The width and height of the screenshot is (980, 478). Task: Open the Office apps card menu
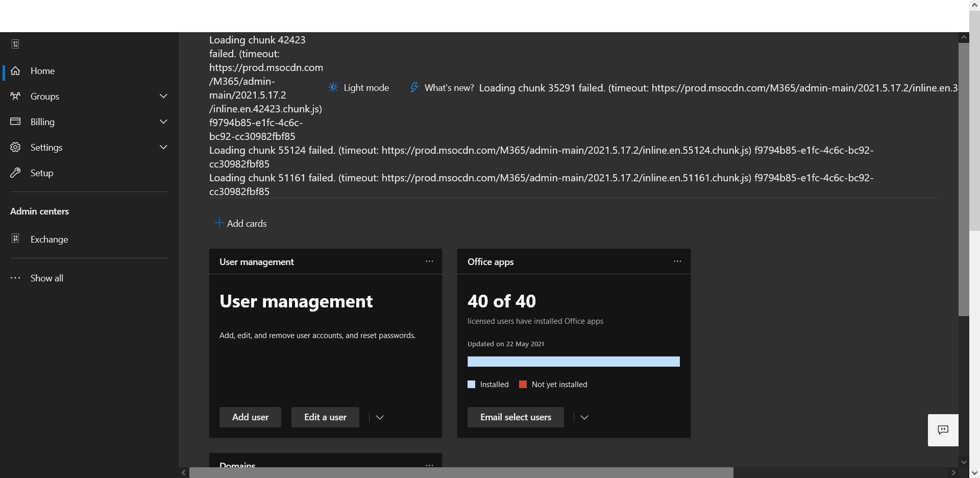[x=677, y=261]
